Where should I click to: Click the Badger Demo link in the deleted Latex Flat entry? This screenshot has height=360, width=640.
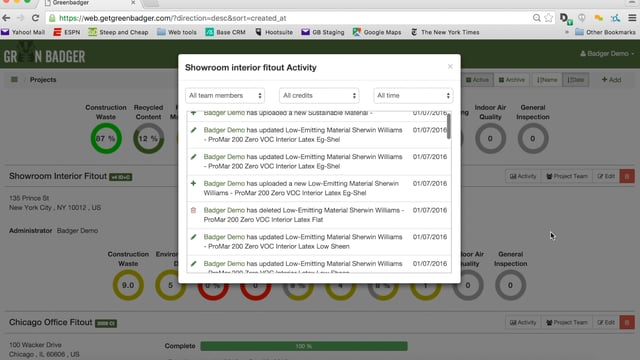(x=224, y=210)
